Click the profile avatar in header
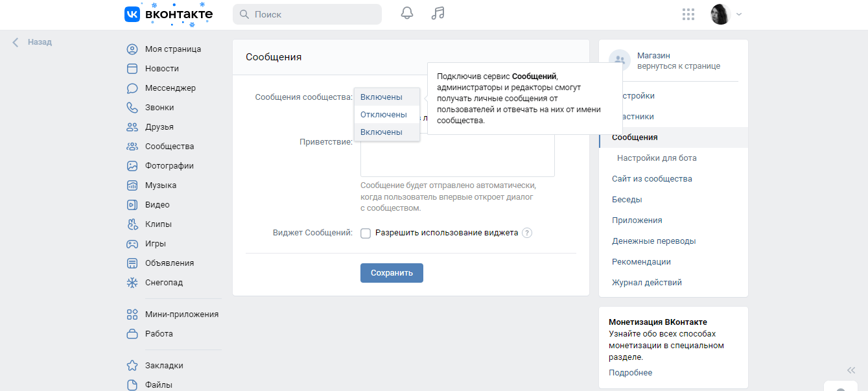Screen dimensions: 868x391 click(x=720, y=14)
